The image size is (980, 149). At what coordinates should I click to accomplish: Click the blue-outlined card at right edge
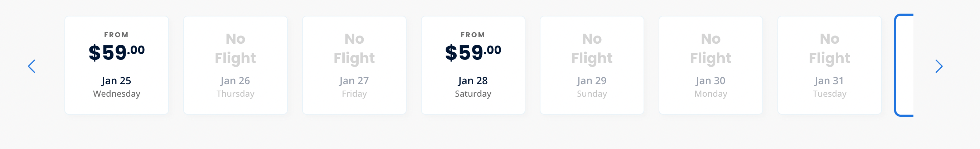click(904, 65)
